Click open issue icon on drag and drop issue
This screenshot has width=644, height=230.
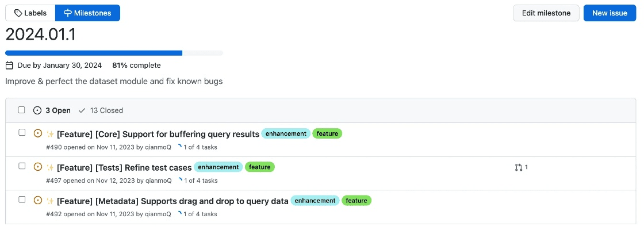click(38, 201)
